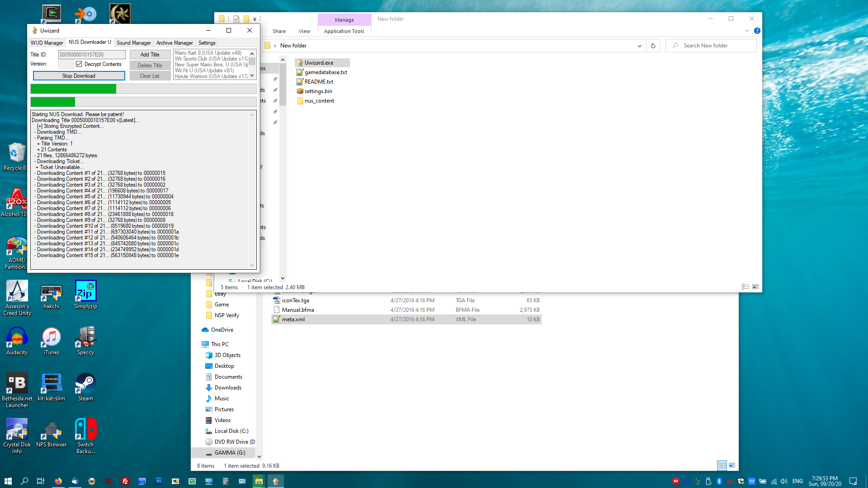Toggle the Decrypt Contents checkbox
Screen dimensions: 868x488
pos(79,64)
